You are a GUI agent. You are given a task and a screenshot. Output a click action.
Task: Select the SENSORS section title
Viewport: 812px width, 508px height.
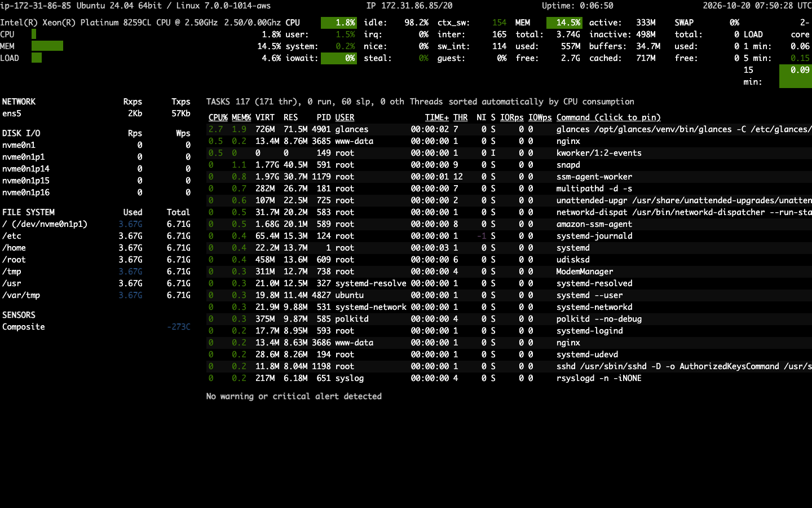[19, 315]
